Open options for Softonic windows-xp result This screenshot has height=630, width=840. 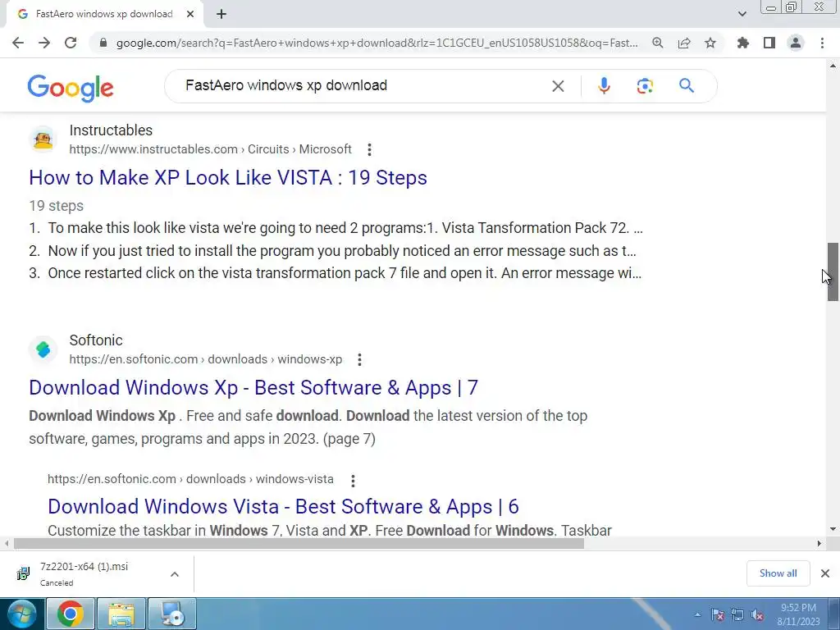click(x=359, y=359)
